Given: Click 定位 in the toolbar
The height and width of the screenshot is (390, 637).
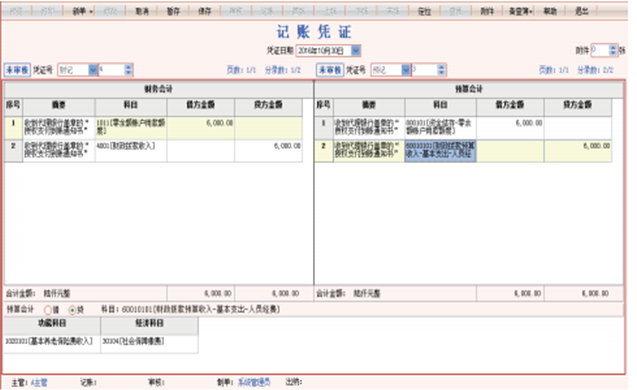Looking at the screenshot, I should click(424, 11).
